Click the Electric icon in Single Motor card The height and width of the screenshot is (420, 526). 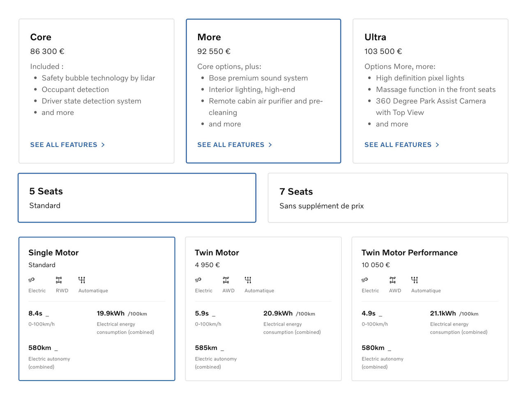pos(32,280)
